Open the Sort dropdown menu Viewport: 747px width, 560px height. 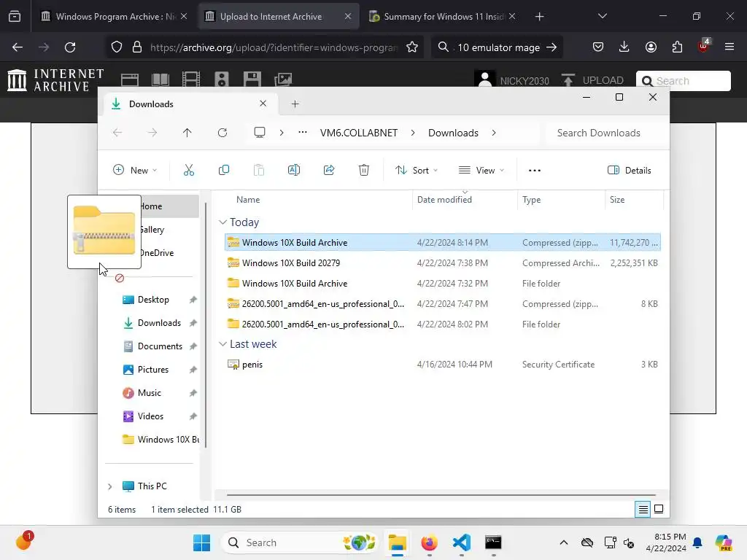pyautogui.click(x=417, y=170)
